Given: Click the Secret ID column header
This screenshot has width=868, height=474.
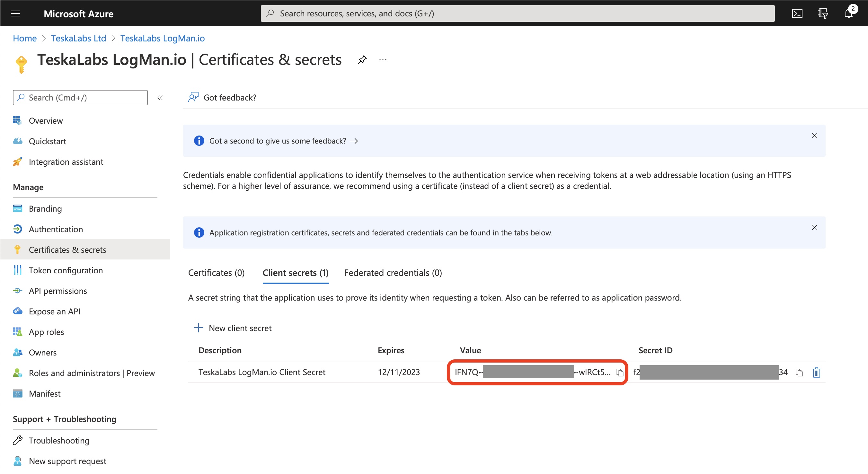Looking at the screenshot, I should pyautogui.click(x=655, y=350).
